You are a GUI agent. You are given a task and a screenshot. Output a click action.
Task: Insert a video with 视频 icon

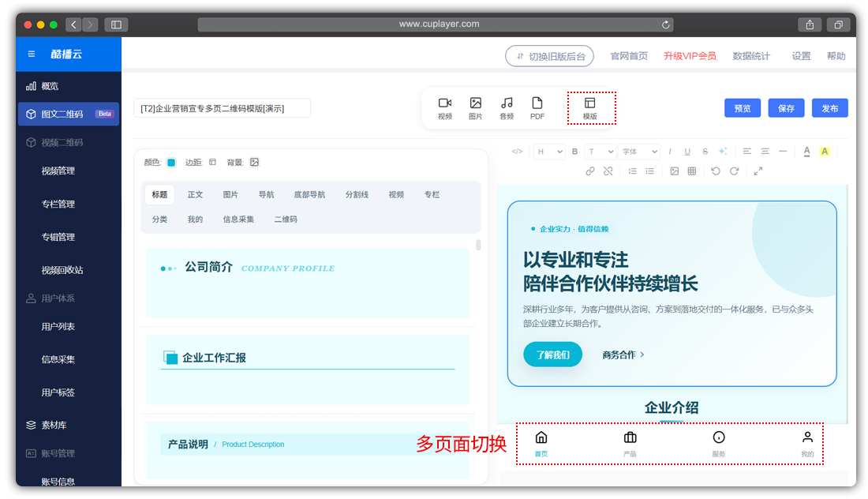coord(445,108)
